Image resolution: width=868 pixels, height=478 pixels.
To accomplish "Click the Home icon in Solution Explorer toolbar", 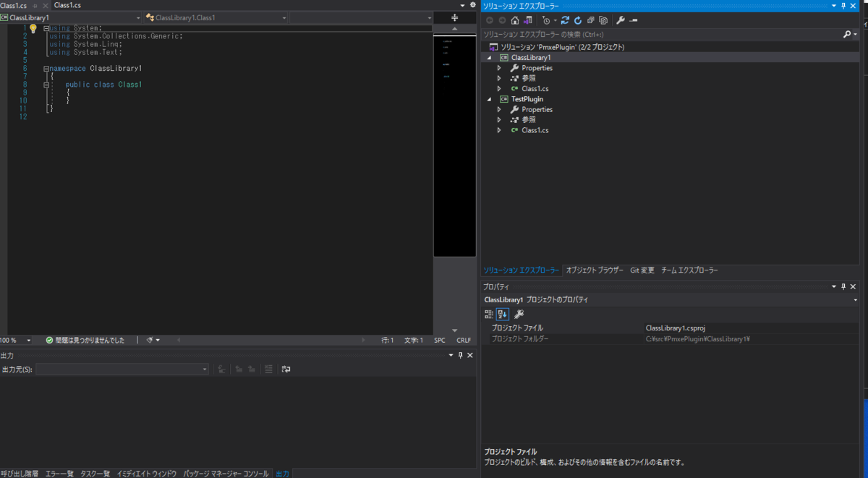I will click(515, 20).
